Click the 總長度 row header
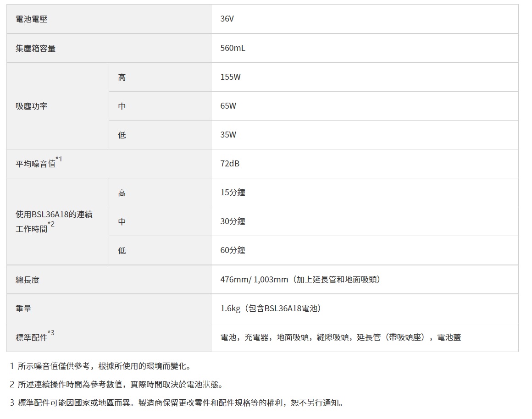Image resolution: width=532 pixels, height=419 pixels. (x=28, y=280)
